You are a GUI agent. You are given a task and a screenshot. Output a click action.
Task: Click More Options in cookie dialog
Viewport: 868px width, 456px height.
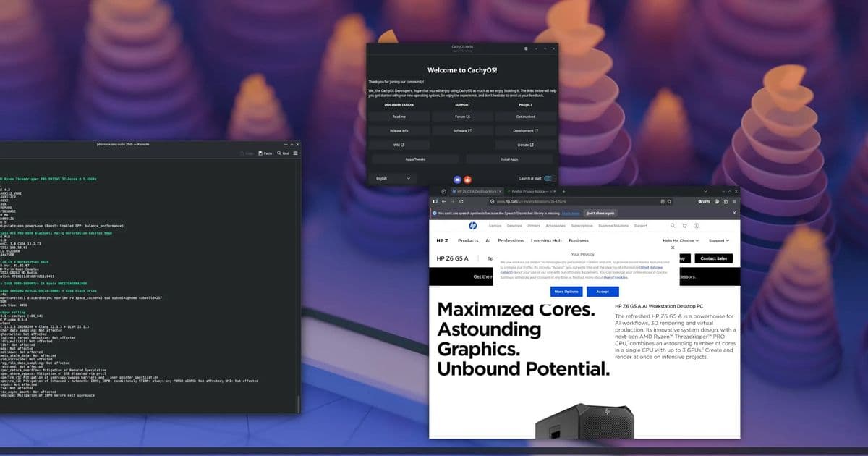(566, 291)
